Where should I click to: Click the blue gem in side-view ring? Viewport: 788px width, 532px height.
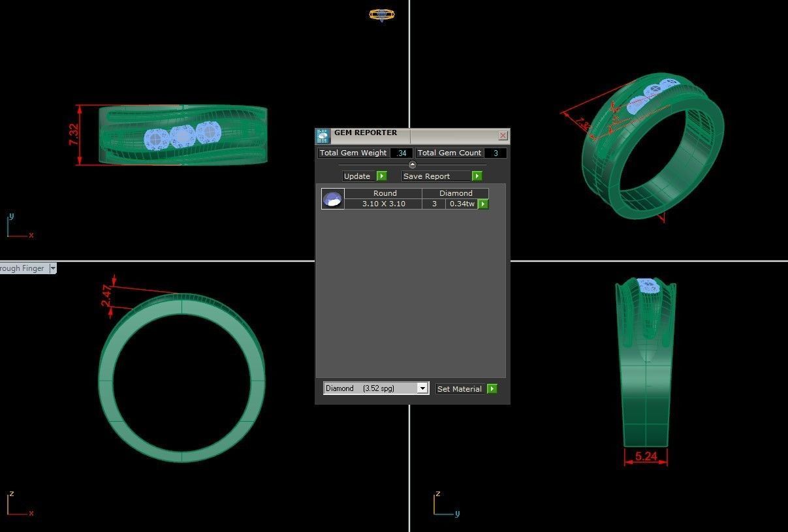click(647, 286)
